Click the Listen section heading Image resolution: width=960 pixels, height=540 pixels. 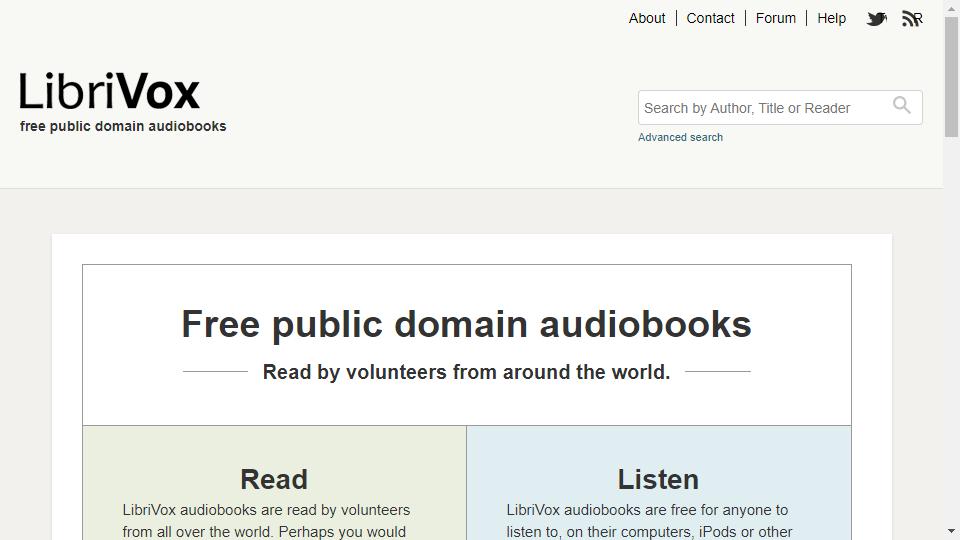coord(658,479)
